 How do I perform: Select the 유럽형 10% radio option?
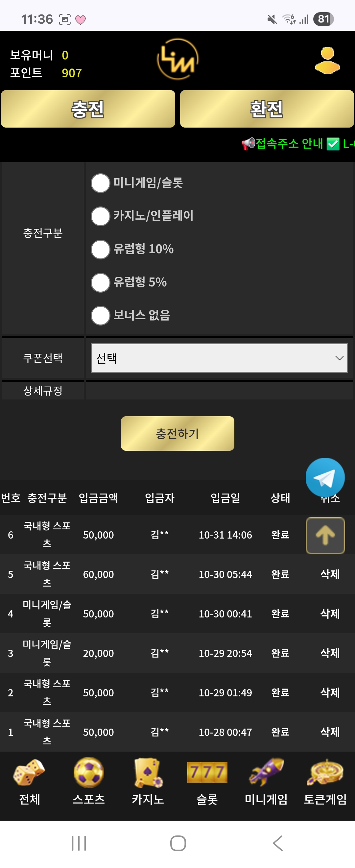click(x=100, y=249)
